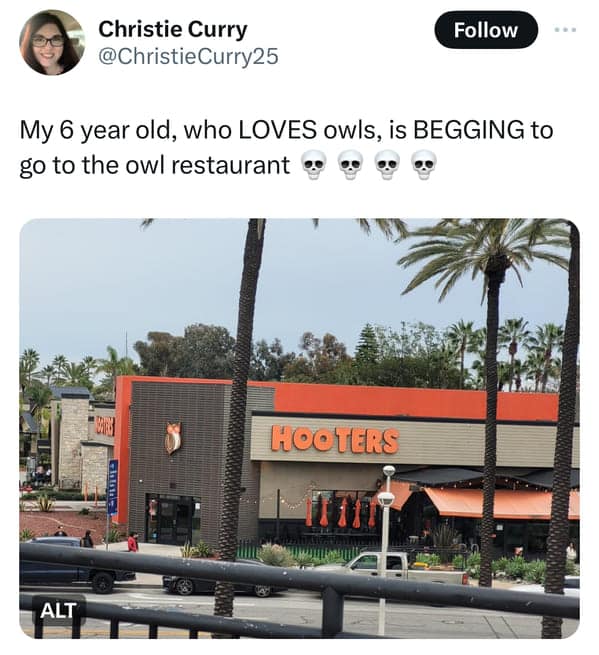Screen dimensions: 599x655
Task: Click the second skull emoji
Action: click(350, 165)
